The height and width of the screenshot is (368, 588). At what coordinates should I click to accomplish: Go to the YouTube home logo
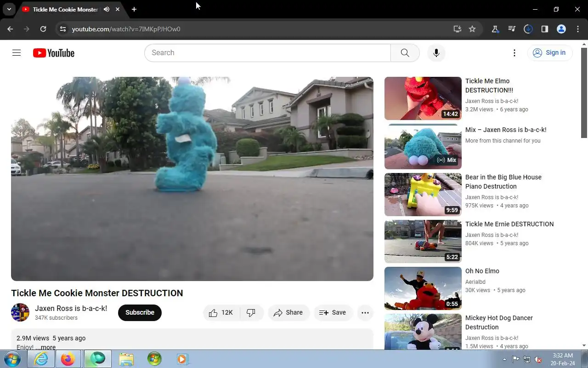pos(54,53)
